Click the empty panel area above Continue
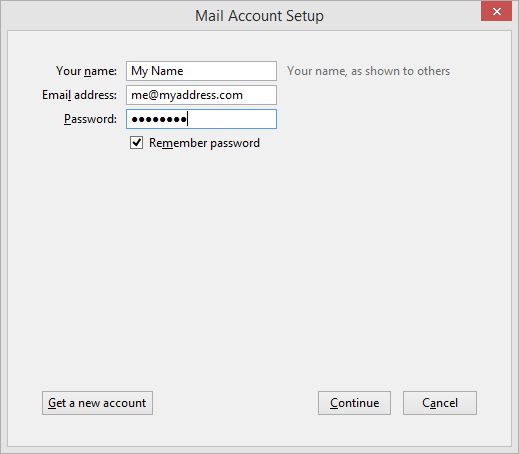This screenshot has height=454, width=519. pyautogui.click(x=354, y=267)
